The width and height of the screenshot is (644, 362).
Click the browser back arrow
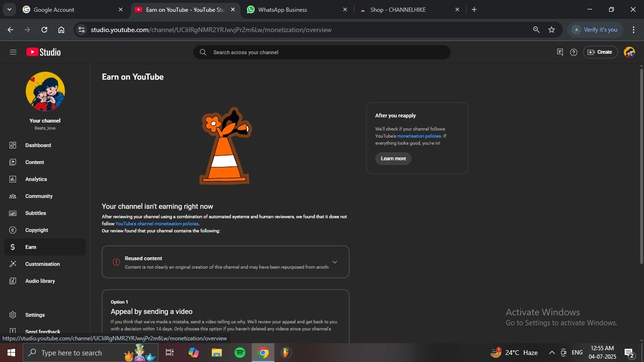tap(10, 30)
